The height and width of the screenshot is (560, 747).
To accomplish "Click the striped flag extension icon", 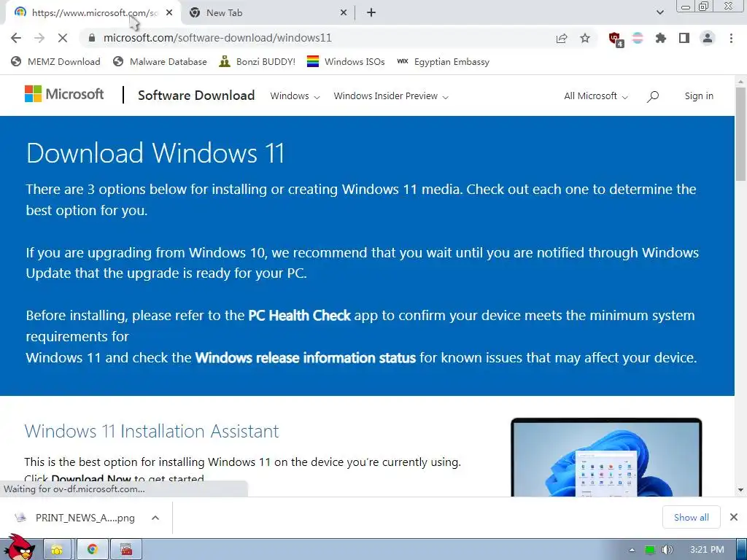I will point(638,38).
